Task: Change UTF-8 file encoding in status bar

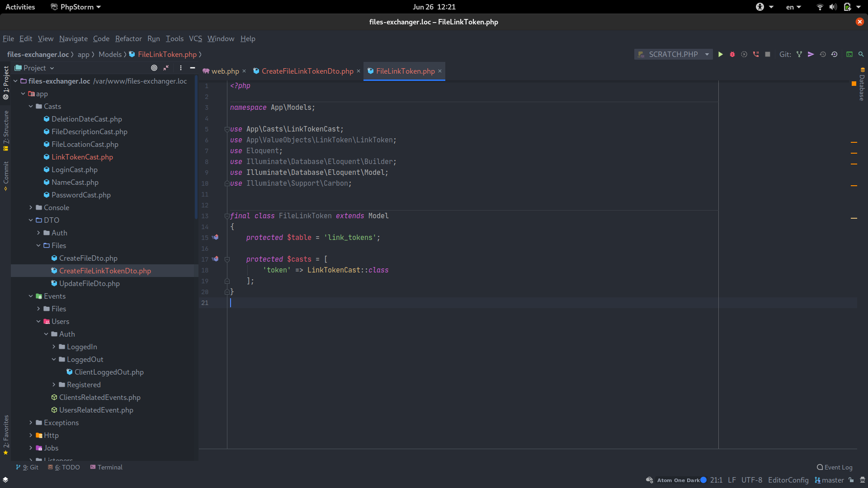Action: (x=752, y=480)
